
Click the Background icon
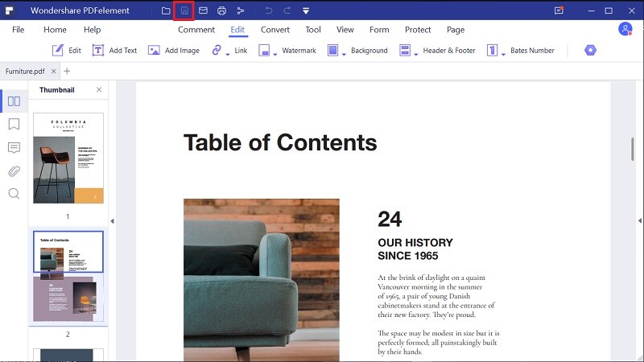click(x=332, y=51)
